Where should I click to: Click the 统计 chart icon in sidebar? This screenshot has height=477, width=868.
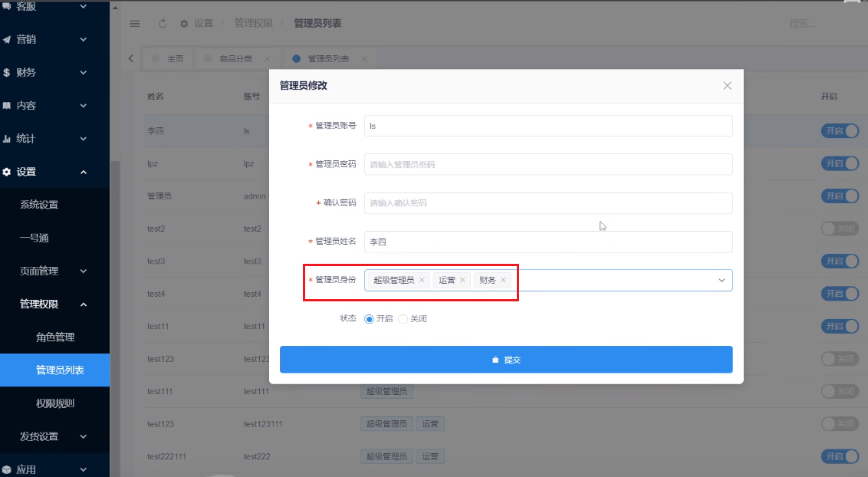7,139
